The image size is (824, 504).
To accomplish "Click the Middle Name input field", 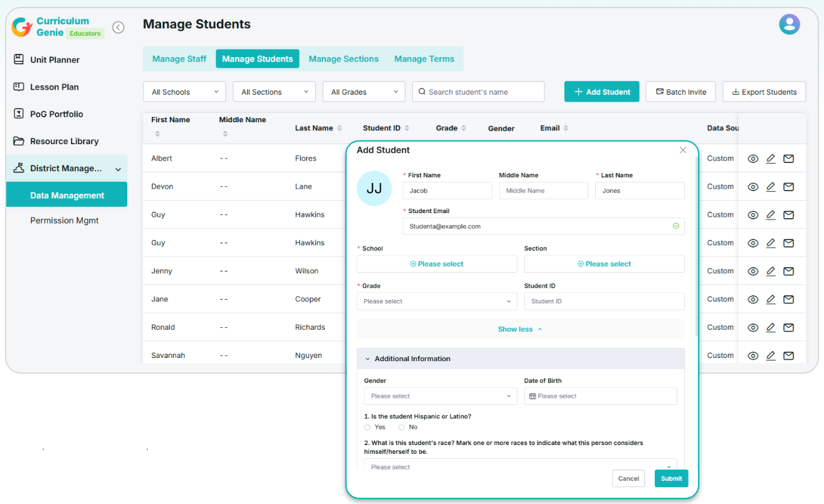I will 544,191.
